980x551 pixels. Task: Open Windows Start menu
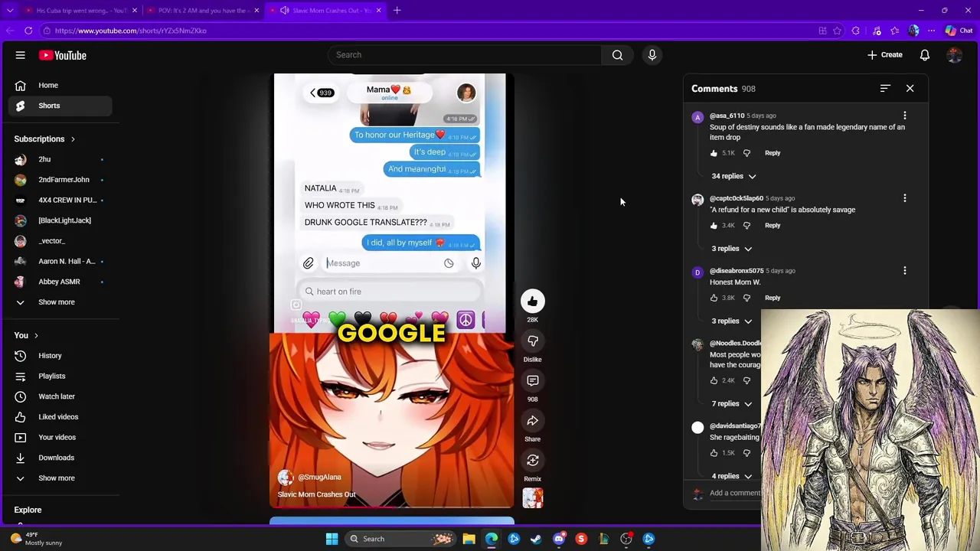click(x=332, y=539)
